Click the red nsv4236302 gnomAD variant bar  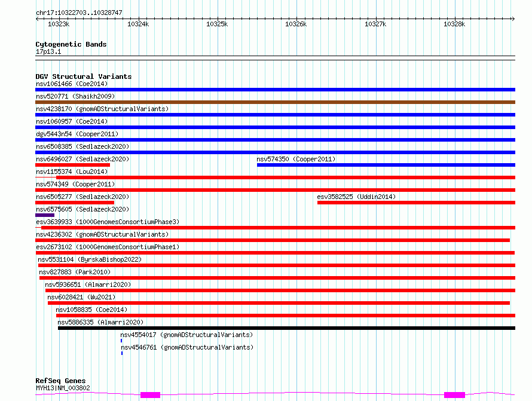273,240
